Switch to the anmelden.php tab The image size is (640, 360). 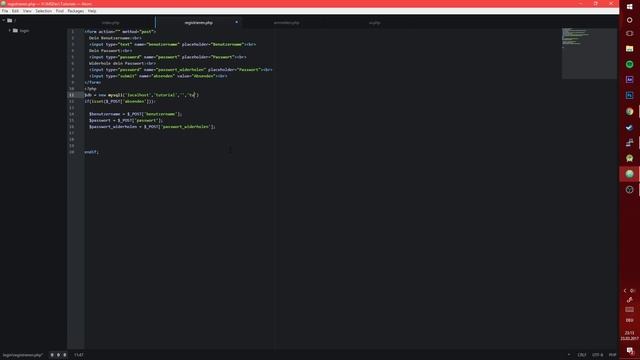(x=286, y=23)
